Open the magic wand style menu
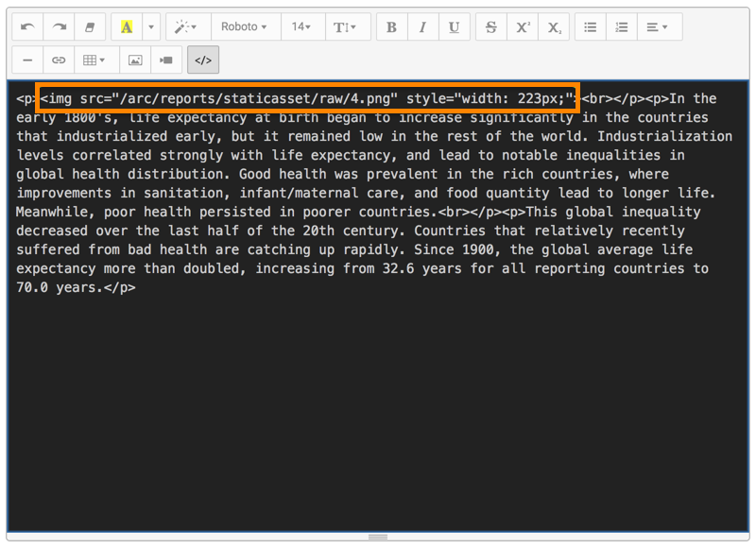This screenshot has height=548, width=756. (x=186, y=27)
